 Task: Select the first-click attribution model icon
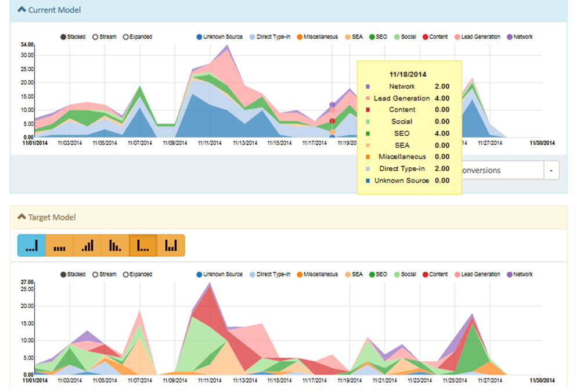pyautogui.click(x=143, y=246)
